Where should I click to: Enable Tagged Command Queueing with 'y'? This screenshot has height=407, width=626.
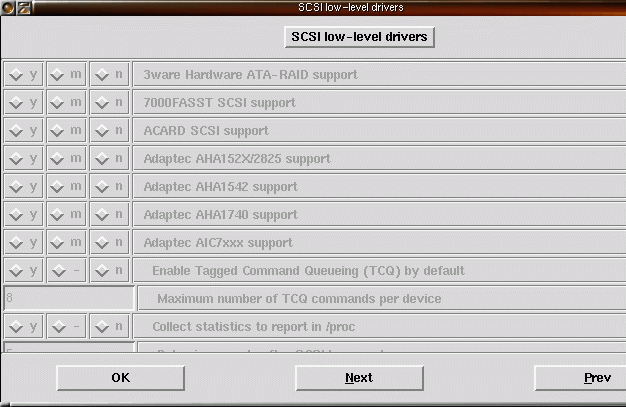coord(23,270)
